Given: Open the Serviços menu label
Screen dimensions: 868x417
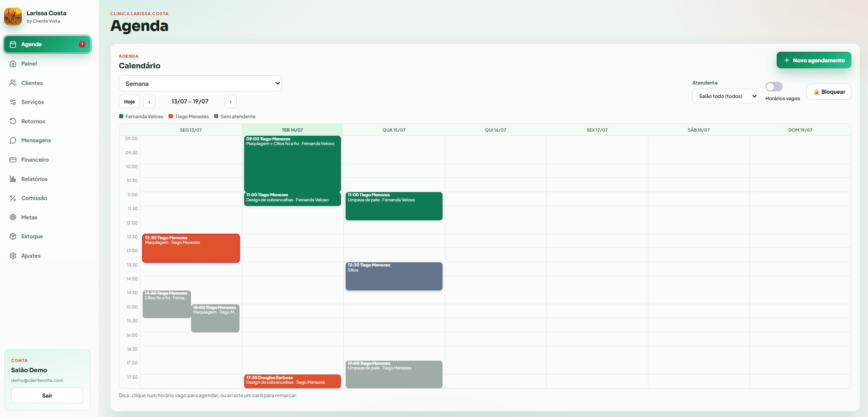Looking at the screenshot, I should (32, 102).
